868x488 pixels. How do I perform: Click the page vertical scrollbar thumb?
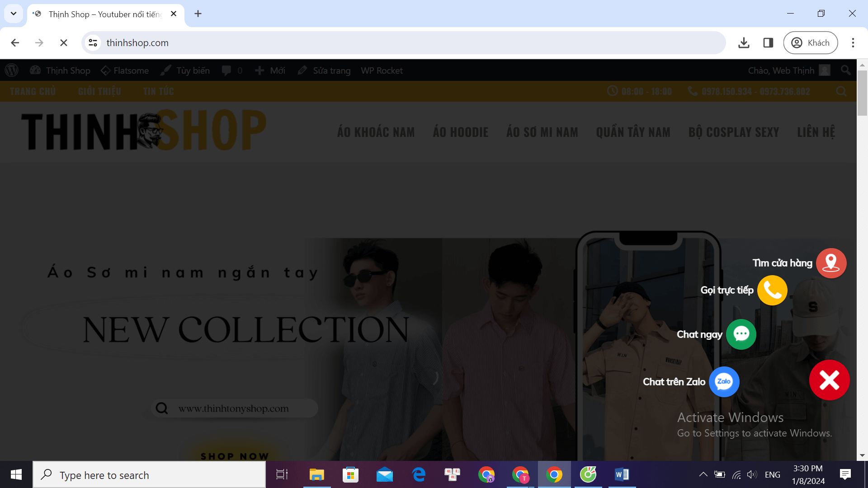(x=862, y=93)
